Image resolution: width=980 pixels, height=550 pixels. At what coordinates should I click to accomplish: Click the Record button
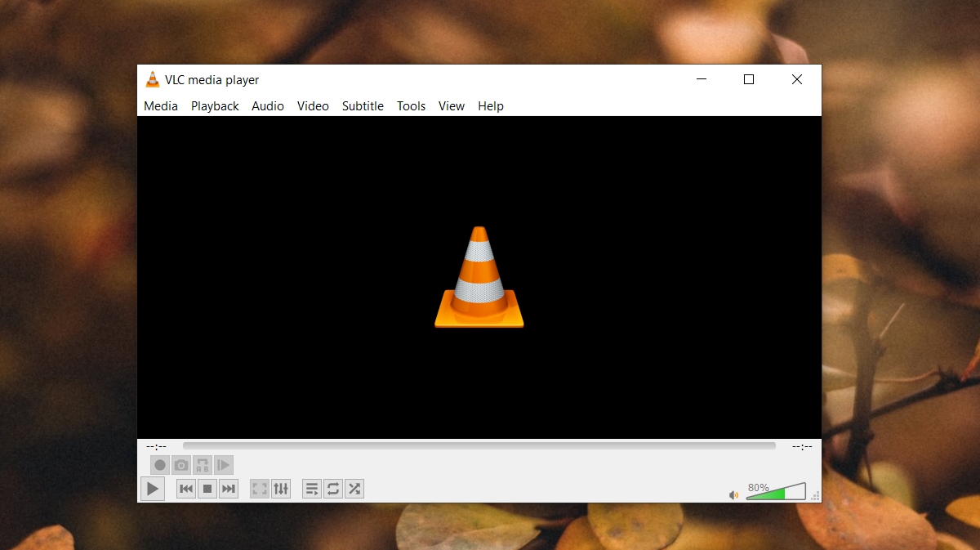[x=160, y=465]
